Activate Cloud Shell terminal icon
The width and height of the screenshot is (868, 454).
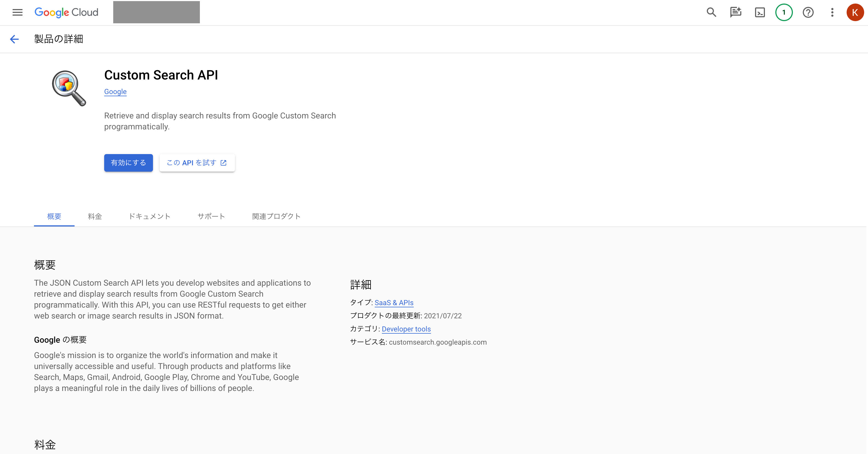pyautogui.click(x=760, y=12)
